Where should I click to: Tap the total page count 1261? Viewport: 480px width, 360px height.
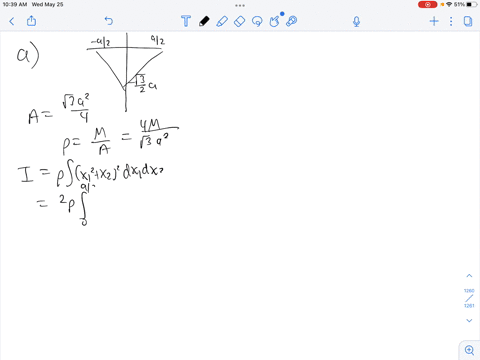click(x=469, y=306)
